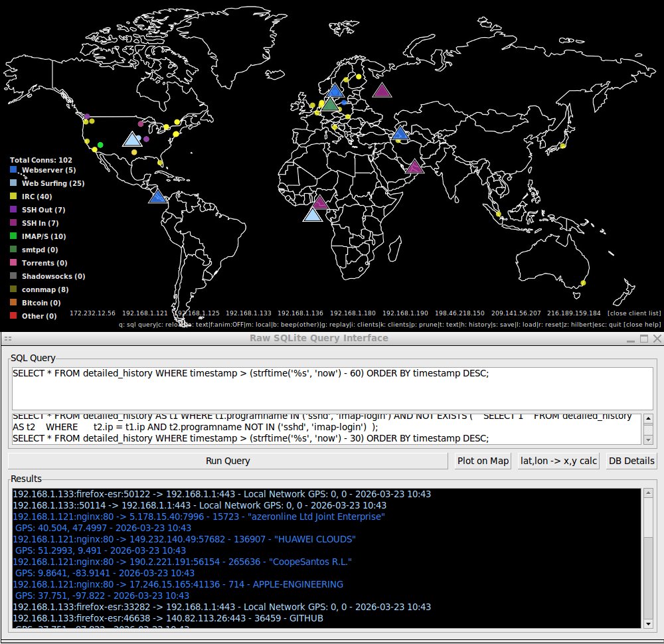The width and height of the screenshot is (664, 644).
Task: Toggle the IRC (40) legend entry
Action: [37, 197]
